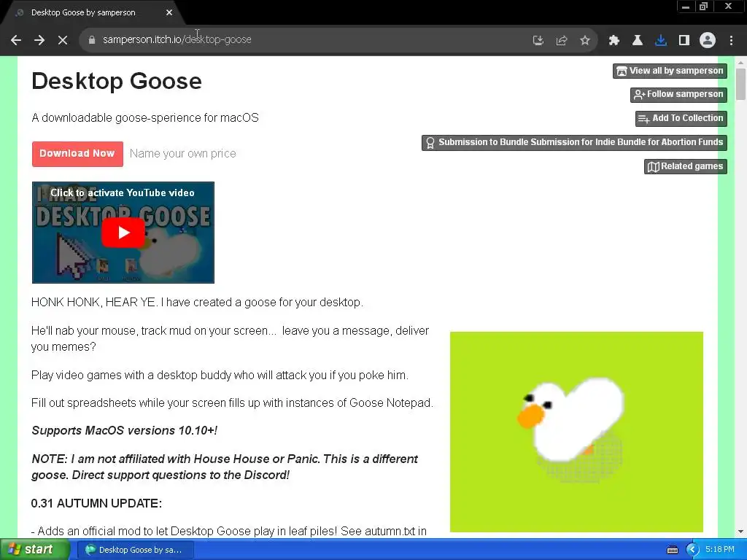747x560 pixels.
Task: Click the green goose animation image
Action: (576, 432)
